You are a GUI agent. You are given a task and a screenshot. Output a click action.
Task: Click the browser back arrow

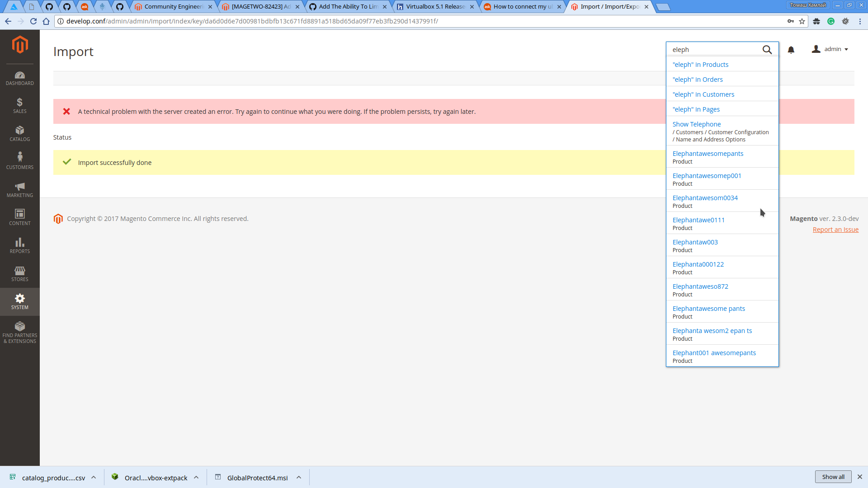point(8,21)
